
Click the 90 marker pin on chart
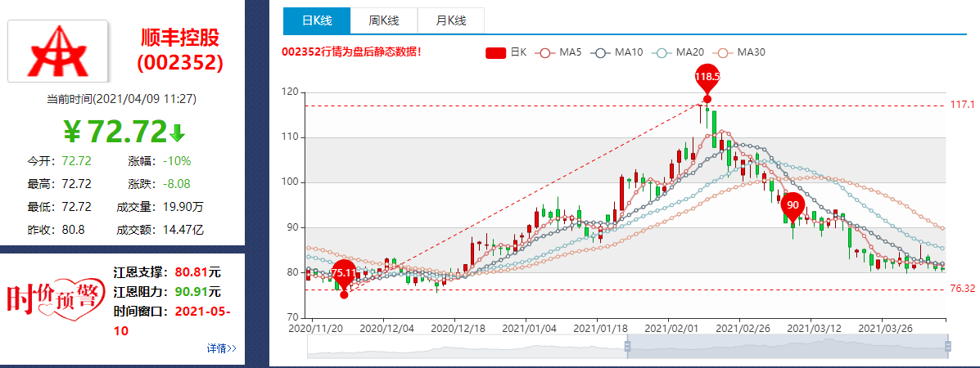793,207
